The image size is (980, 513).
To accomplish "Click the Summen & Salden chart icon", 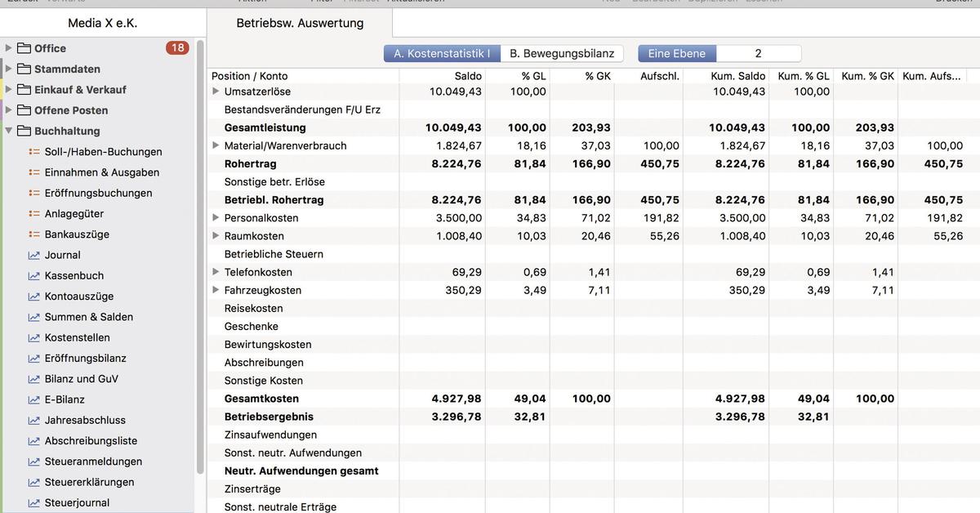I will tap(34, 317).
